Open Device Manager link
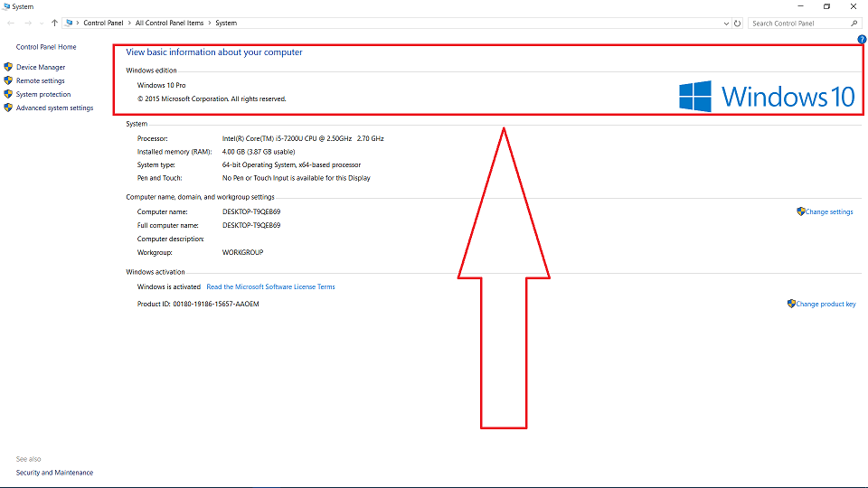868x488 pixels. pos(41,67)
